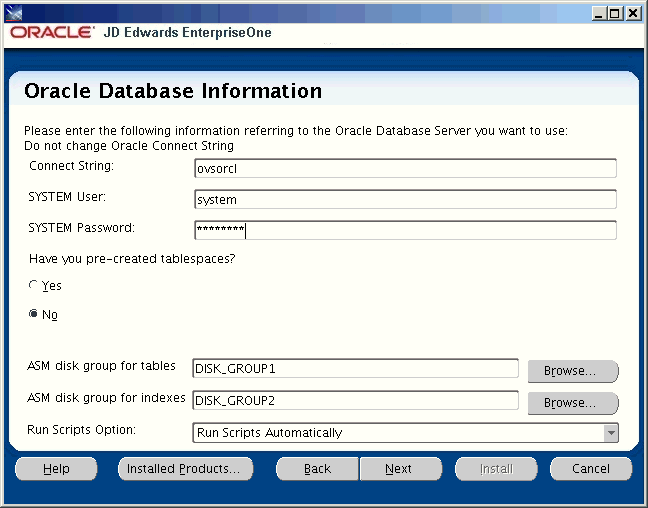This screenshot has width=648, height=508.
Task: Click the 'ASM disk group for tables' label
Action: [101, 366]
